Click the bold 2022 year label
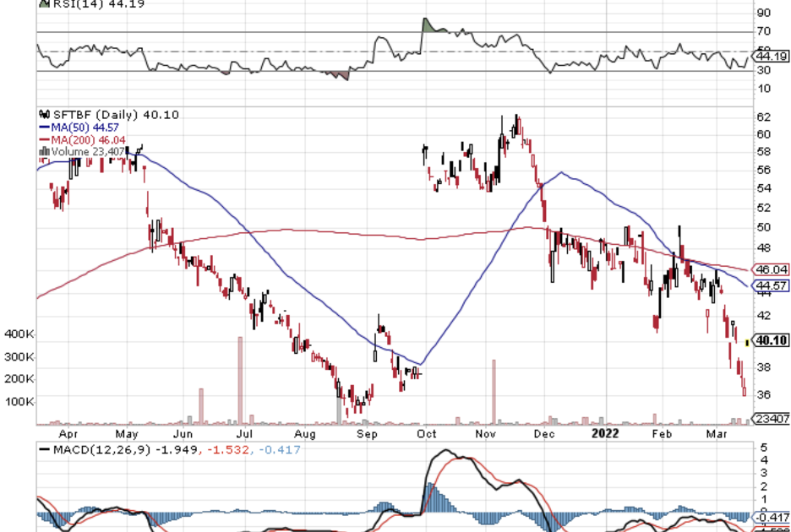The width and height of the screenshot is (791, 532). tap(605, 434)
